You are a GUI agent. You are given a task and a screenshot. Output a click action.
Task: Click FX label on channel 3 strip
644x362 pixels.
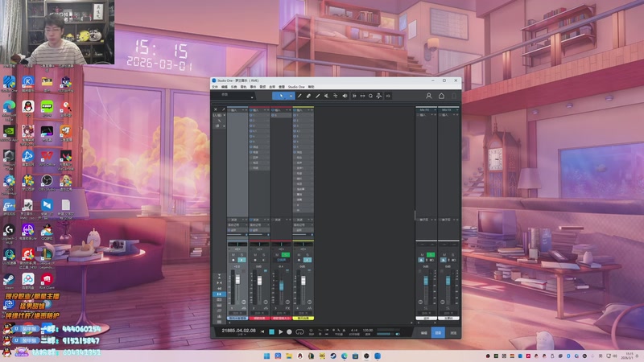[287, 308]
